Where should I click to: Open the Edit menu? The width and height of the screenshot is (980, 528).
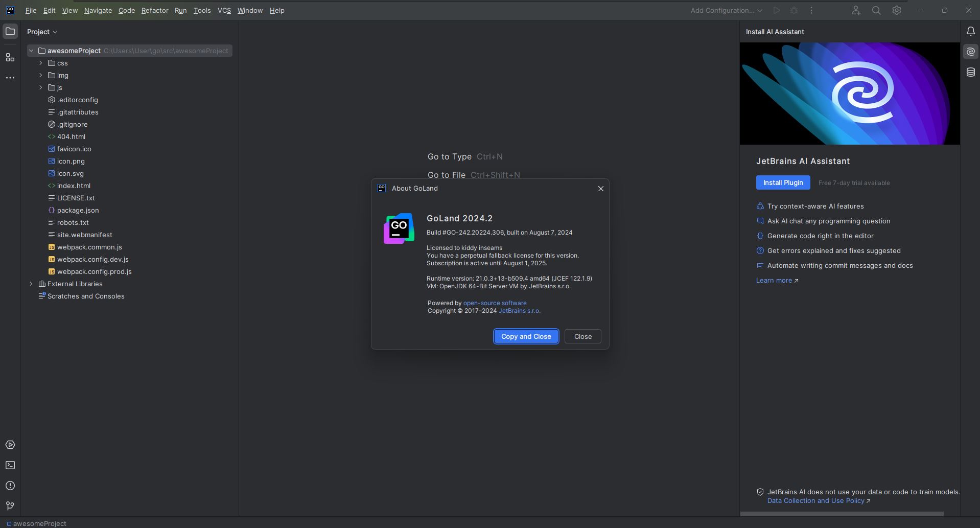pos(49,10)
